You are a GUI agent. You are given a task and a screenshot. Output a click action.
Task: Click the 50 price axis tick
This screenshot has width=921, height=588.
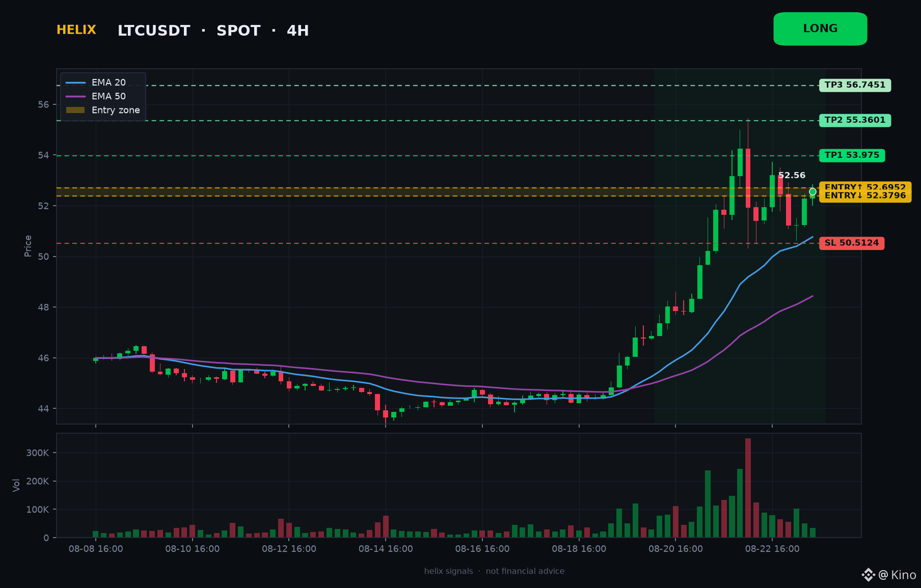pos(43,257)
